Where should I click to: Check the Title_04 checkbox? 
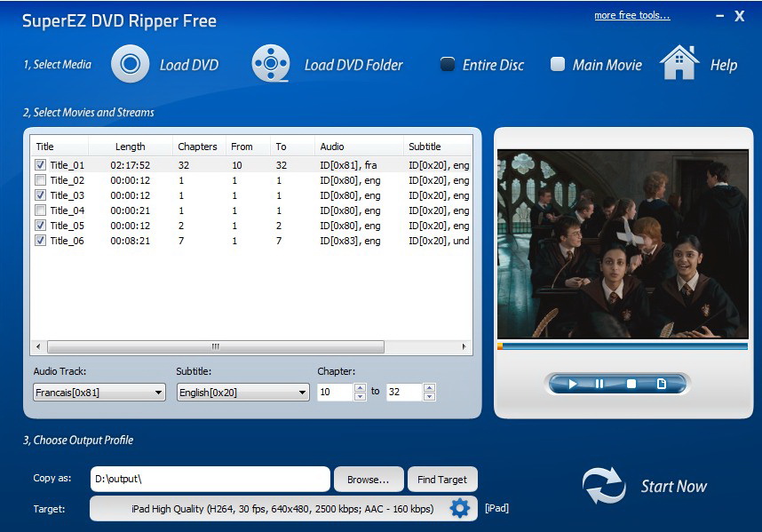pos(40,210)
